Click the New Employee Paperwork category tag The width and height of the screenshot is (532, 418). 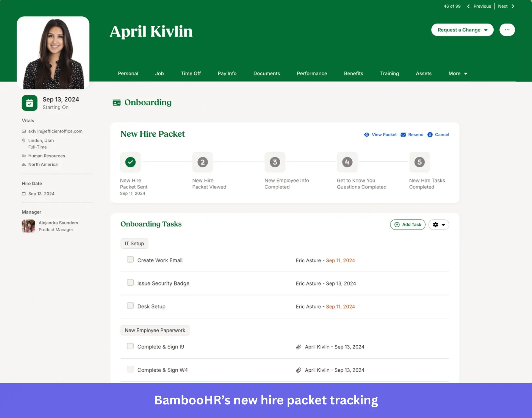pyautogui.click(x=155, y=330)
